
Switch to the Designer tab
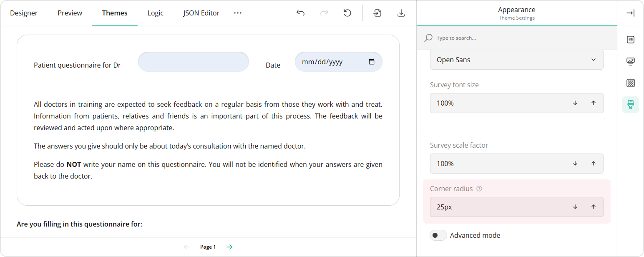click(x=24, y=13)
